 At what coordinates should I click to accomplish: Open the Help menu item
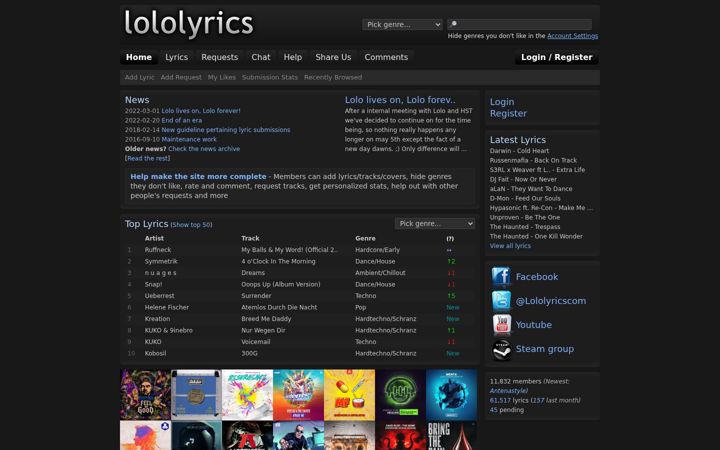coord(292,57)
